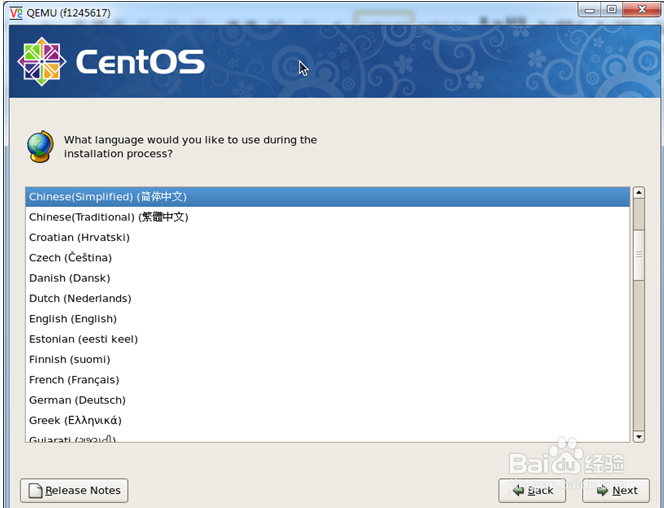Choose Croatian (Hrvatski) from the list
This screenshot has width=664, height=508.
click(x=327, y=237)
